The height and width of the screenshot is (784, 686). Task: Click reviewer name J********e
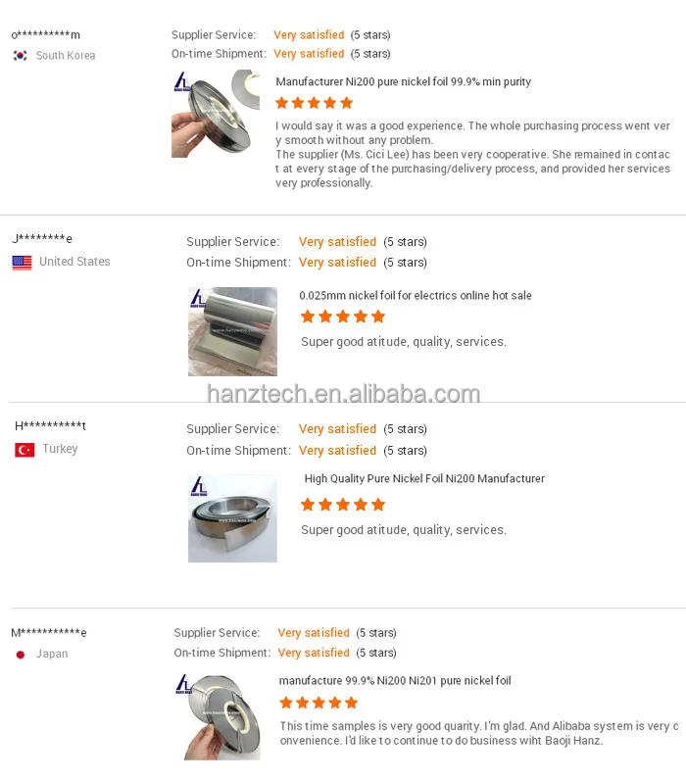[x=42, y=238]
